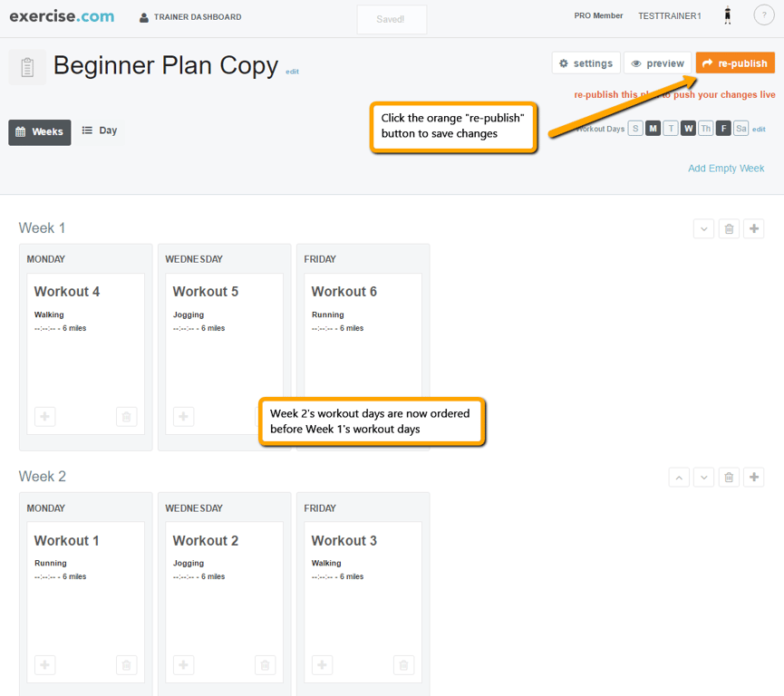Delete Week 2 using its trash icon
Viewport: 784px width, 696px height.
pos(729,478)
